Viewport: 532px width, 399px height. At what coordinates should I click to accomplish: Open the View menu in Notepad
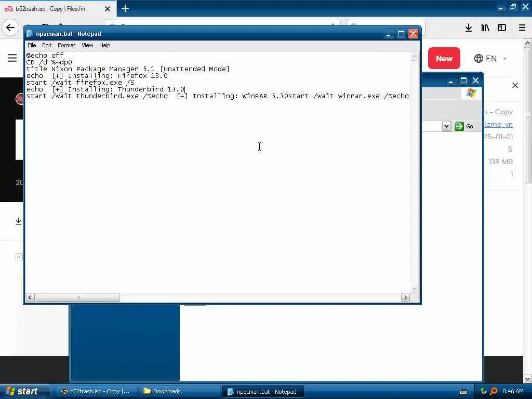coord(87,45)
